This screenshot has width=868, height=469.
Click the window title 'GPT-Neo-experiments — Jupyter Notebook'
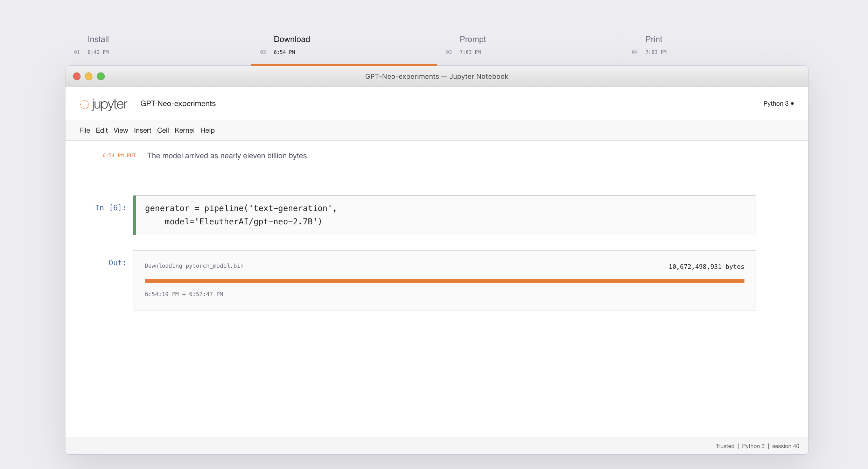[436, 76]
